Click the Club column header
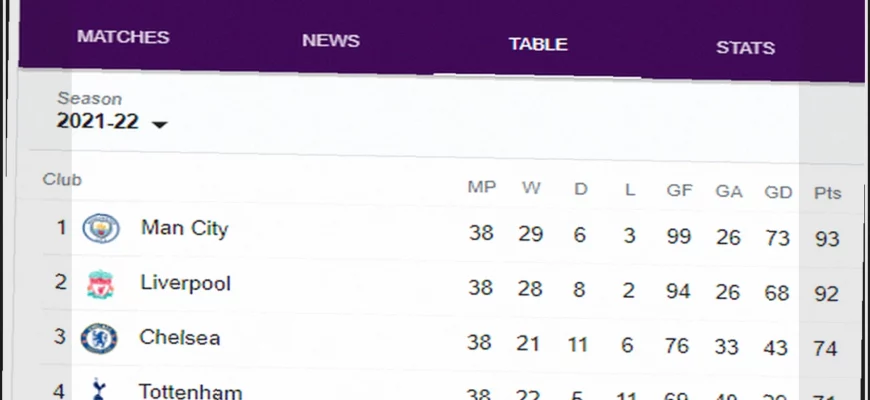This screenshot has height=400, width=870. (62, 180)
